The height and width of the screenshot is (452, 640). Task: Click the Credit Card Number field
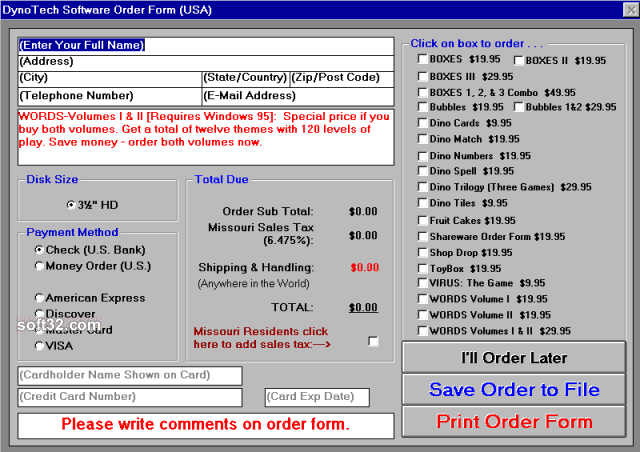(130, 397)
